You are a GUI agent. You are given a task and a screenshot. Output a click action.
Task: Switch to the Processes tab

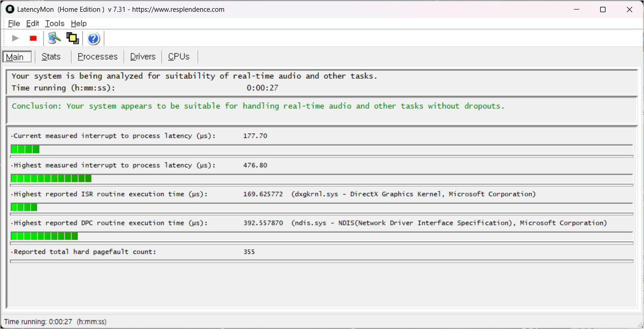click(98, 57)
